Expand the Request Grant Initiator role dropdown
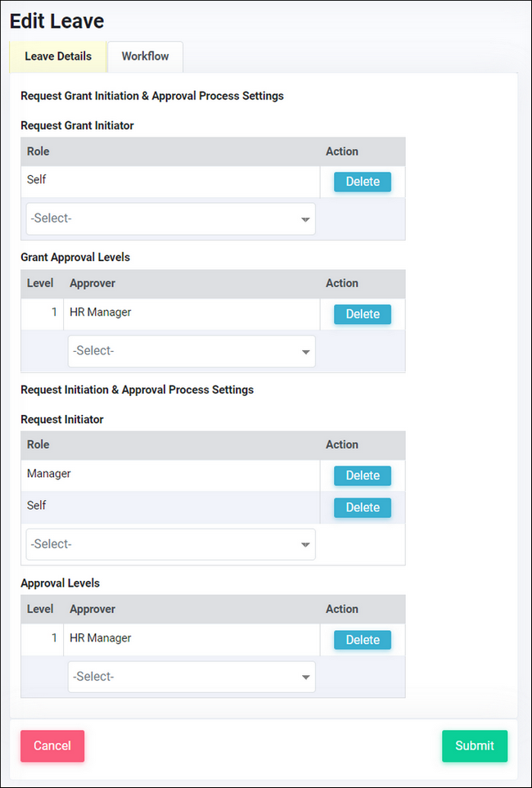The width and height of the screenshot is (532, 788). click(170, 219)
